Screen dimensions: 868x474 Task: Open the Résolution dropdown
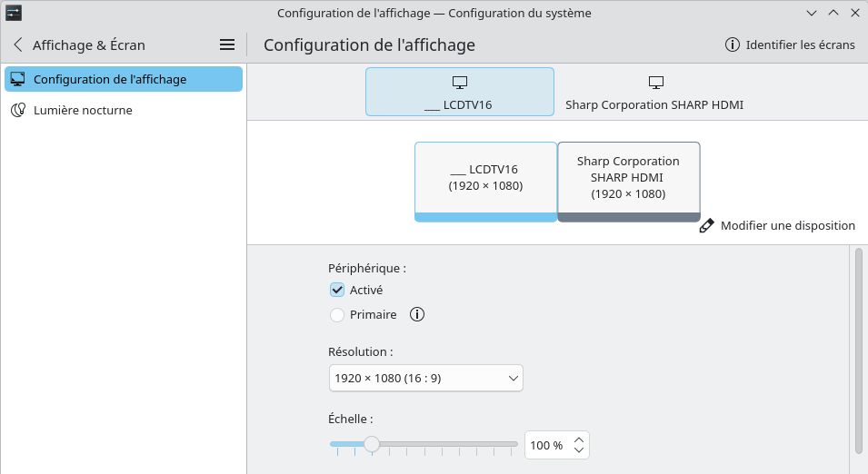pos(425,378)
